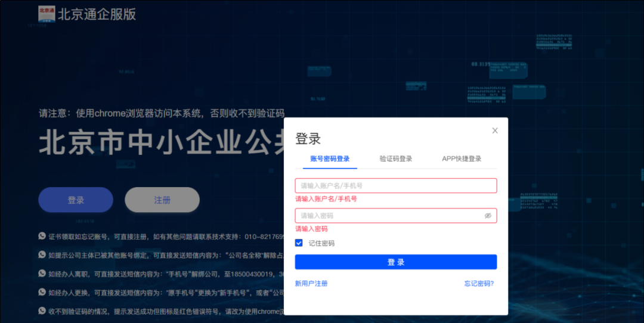Follow the 忘记密码? link

[479, 284]
